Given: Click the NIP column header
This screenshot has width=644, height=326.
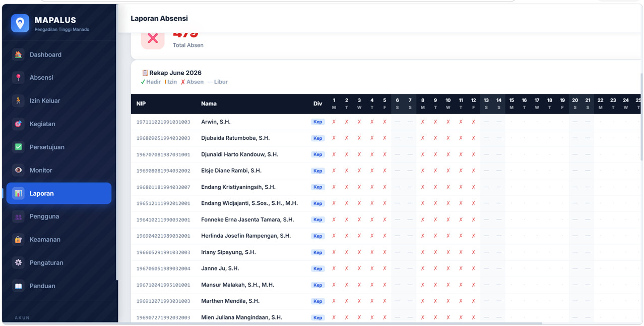Looking at the screenshot, I should 141,103.
